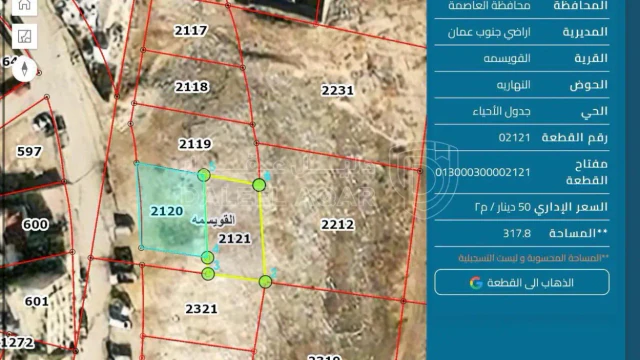Click the Google logo in the go-to-parcel button
Image resolution: width=640 pixels, height=360 pixels.
click(476, 282)
